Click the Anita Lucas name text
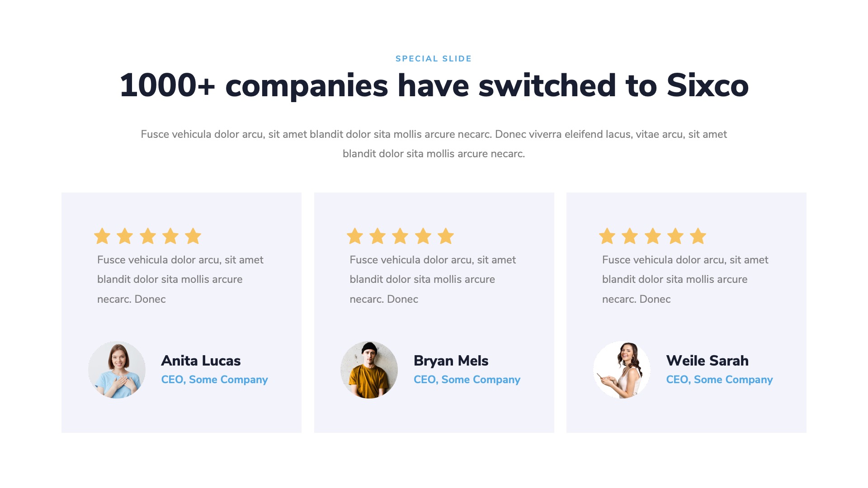Image resolution: width=868 pixels, height=488 pixels. [201, 361]
